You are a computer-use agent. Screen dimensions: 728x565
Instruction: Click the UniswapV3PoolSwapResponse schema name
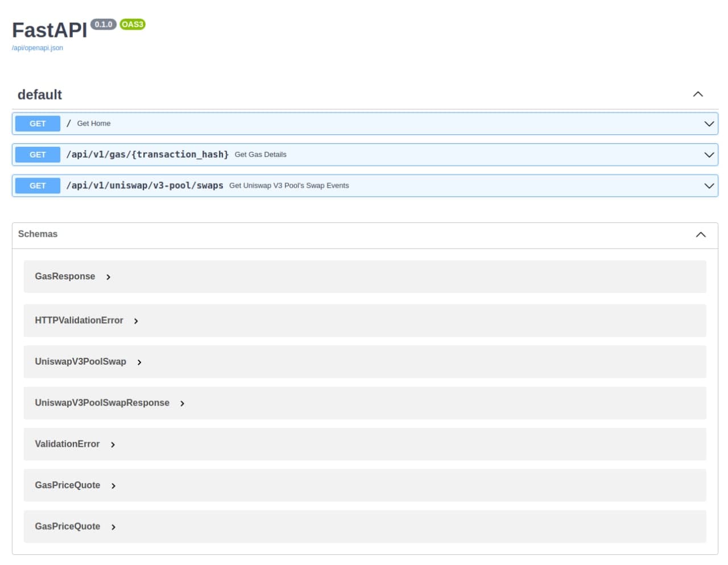pos(102,403)
